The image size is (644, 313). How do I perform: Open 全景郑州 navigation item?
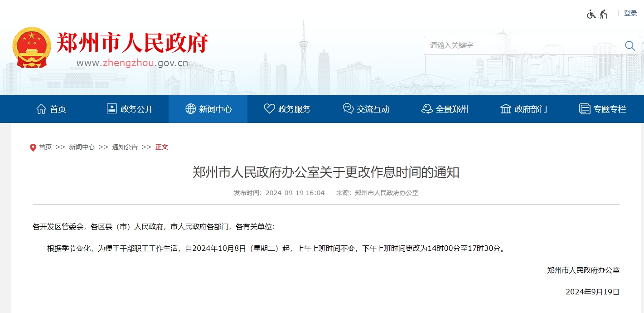pyautogui.click(x=445, y=109)
